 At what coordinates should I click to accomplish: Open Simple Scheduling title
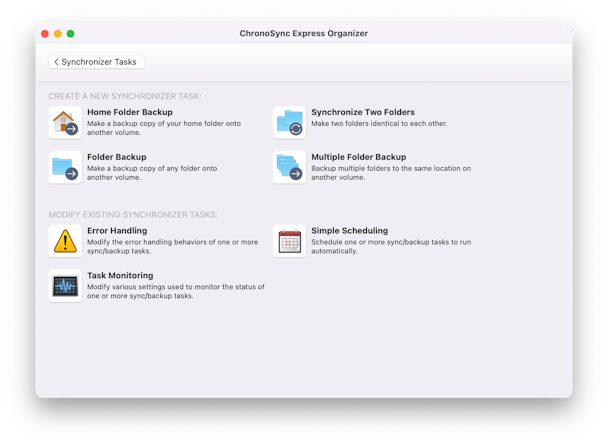click(349, 231)
